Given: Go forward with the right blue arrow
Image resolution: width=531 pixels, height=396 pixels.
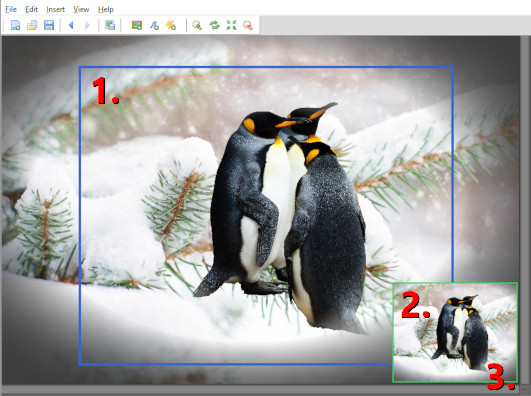Looking at the screenshot, I should (x=87, y=25).
